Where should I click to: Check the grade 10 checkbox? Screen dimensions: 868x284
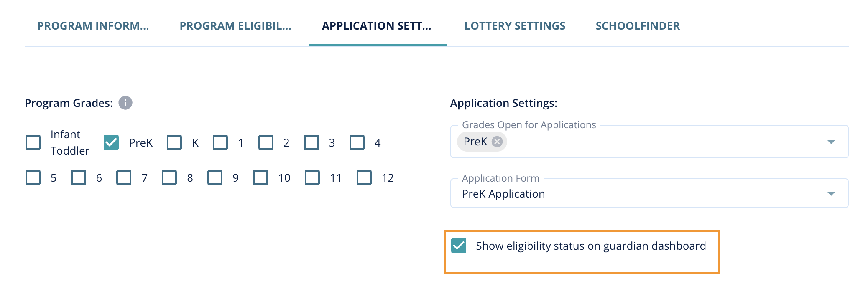260,177
